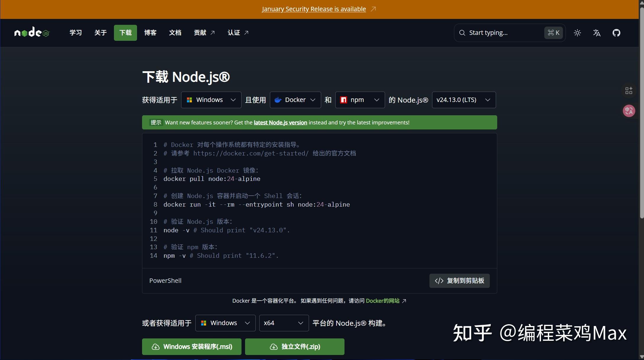
Task: Click the search magnifier icon
Action: click(462, 33)
